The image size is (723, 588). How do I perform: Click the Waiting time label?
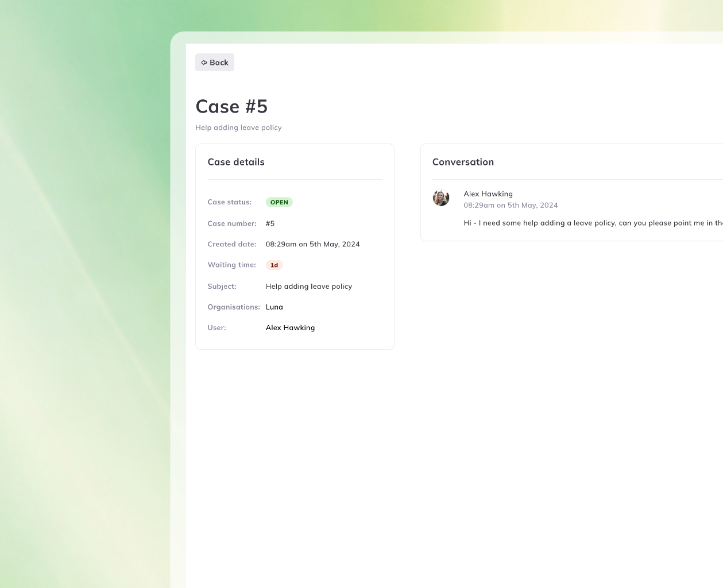pos(231,265)
